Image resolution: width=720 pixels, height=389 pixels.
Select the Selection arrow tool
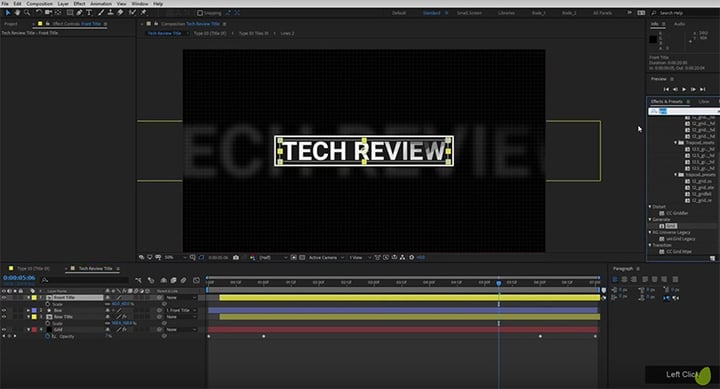[x=8, y=12]
